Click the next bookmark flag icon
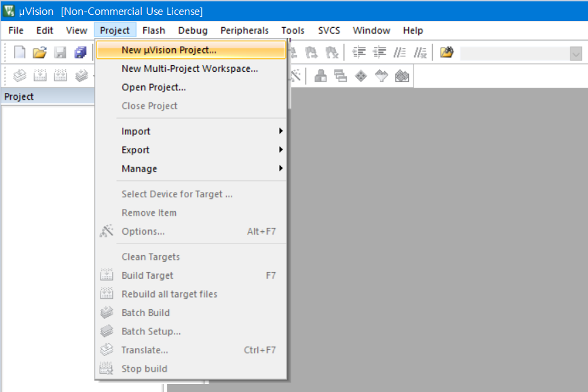588x392 pixels. pos(311,52)
